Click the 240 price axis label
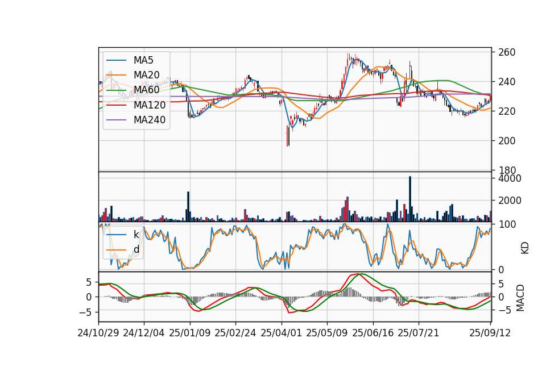The width and height of the screenshot is (546, 392). [x=507, y=82]
